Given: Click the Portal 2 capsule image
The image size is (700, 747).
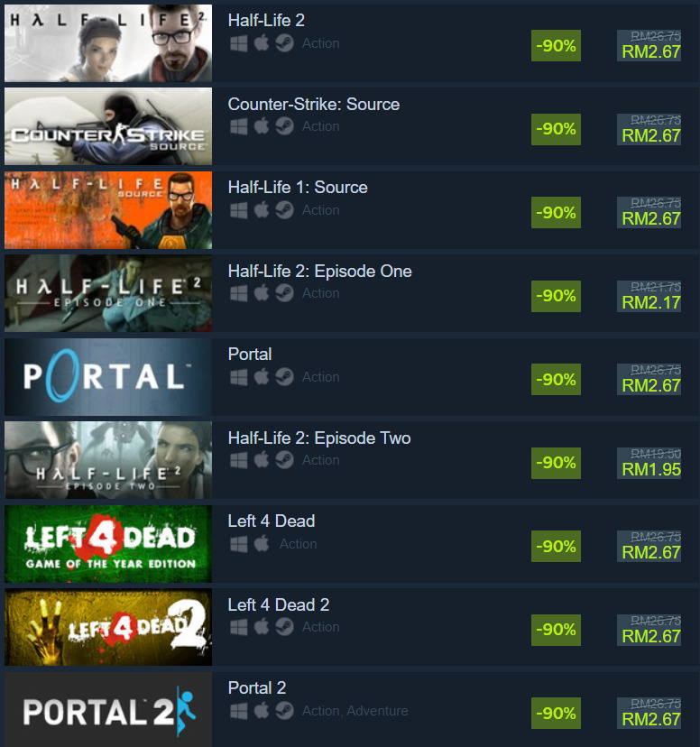Looking at the screenshot, I should coord(108,710).
